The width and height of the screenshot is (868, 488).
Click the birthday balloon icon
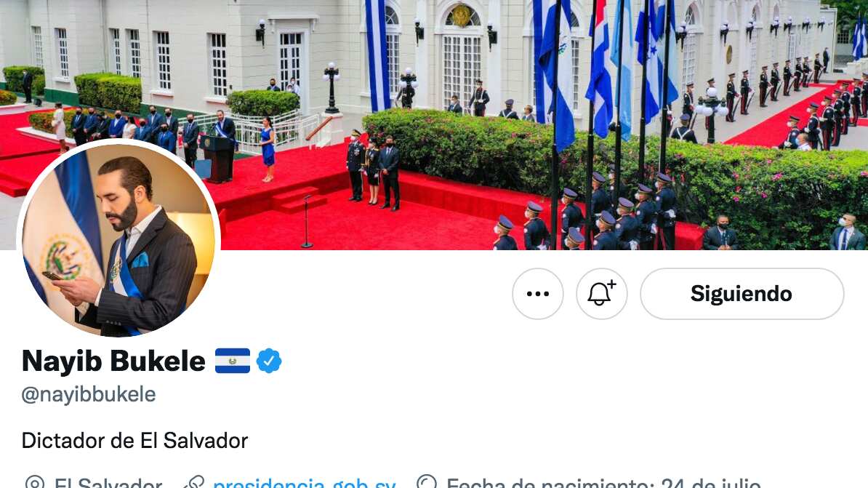426,483
